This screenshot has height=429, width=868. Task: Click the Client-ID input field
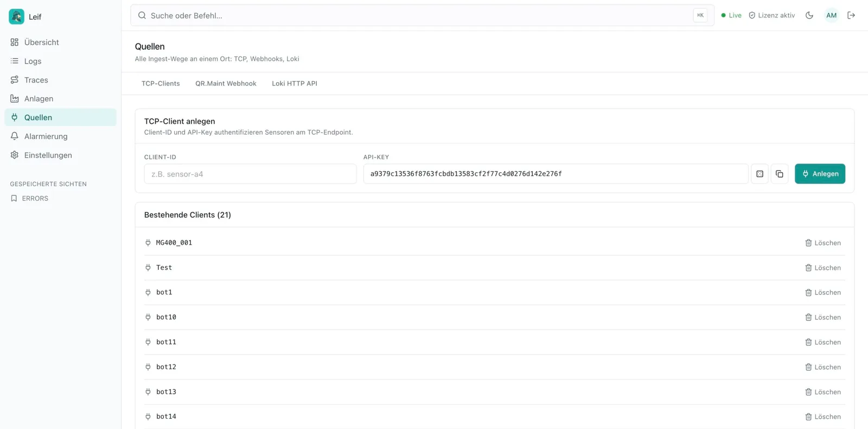(250, 174)
